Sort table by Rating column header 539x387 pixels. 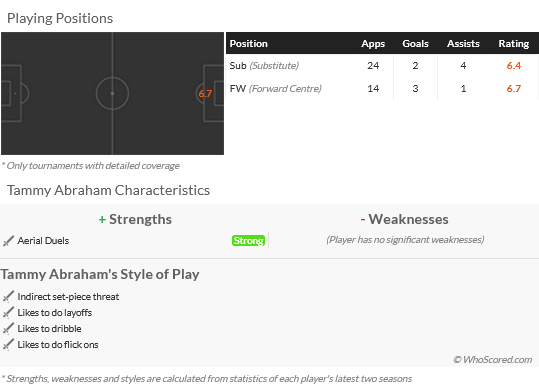click(x=514, y=44)
